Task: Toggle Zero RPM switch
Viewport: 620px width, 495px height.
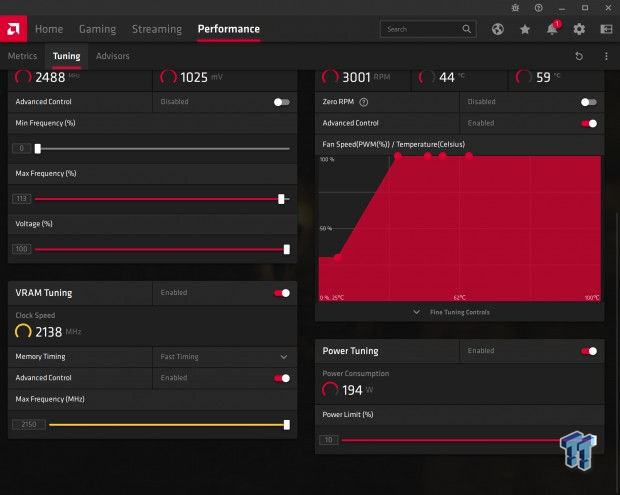Action: coord(590,102)
